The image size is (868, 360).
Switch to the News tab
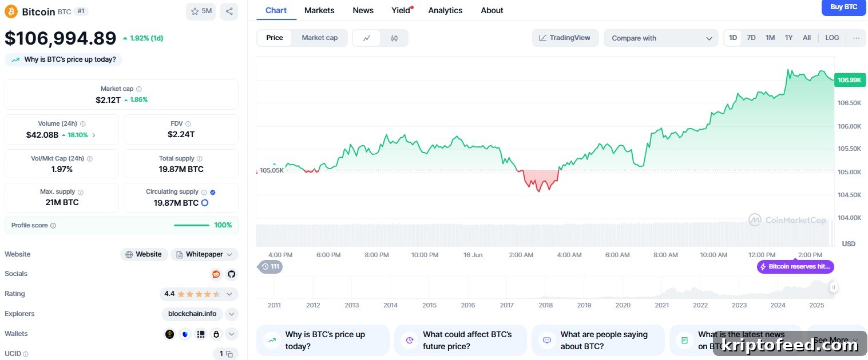363,10
